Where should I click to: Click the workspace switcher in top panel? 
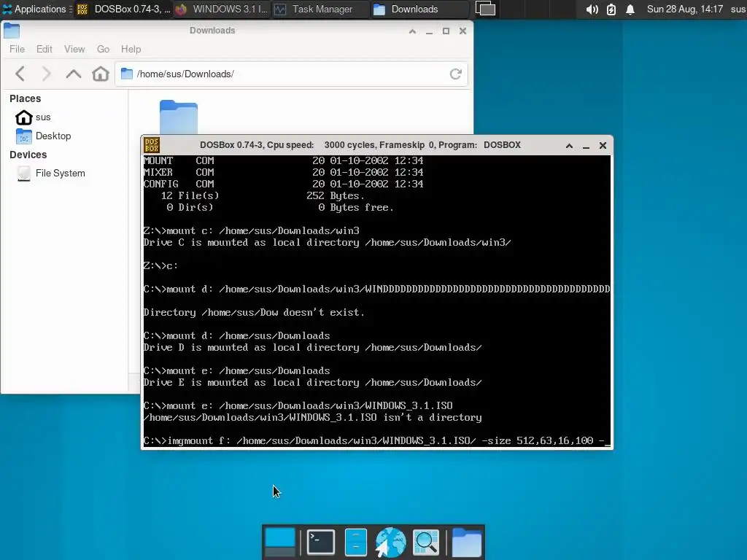485,9
